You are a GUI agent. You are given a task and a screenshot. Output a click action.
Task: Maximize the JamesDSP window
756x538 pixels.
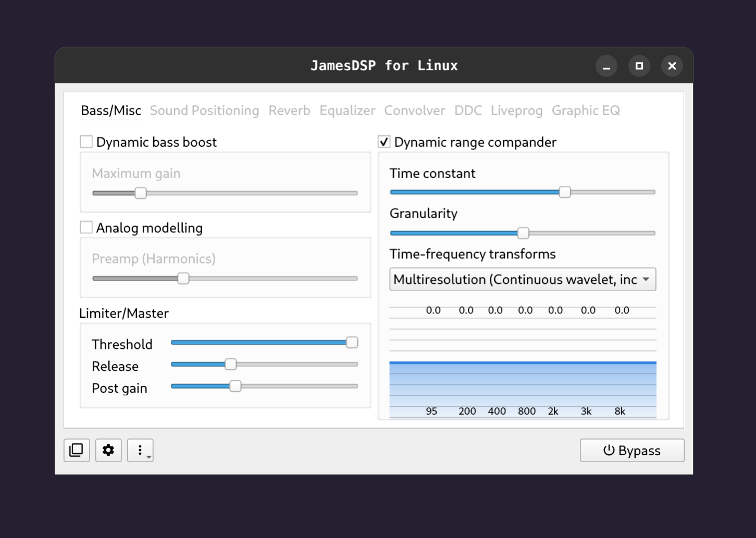[639, 66]
